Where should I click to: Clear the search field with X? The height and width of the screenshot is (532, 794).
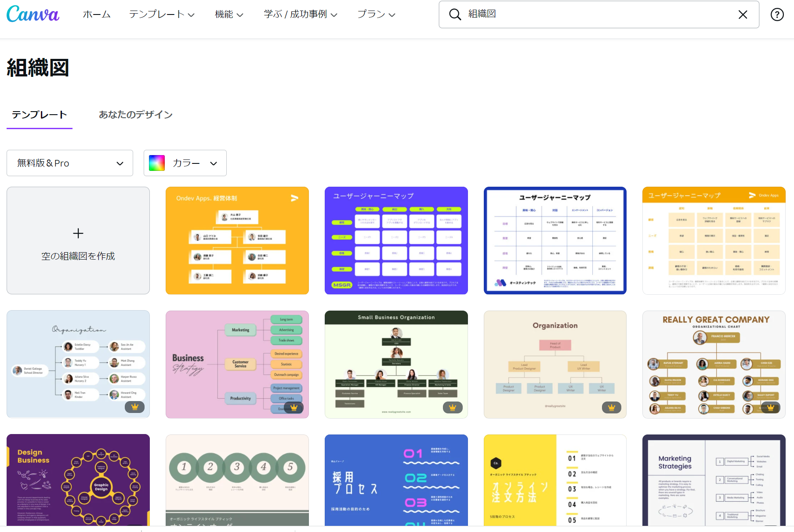pos(743,14)
